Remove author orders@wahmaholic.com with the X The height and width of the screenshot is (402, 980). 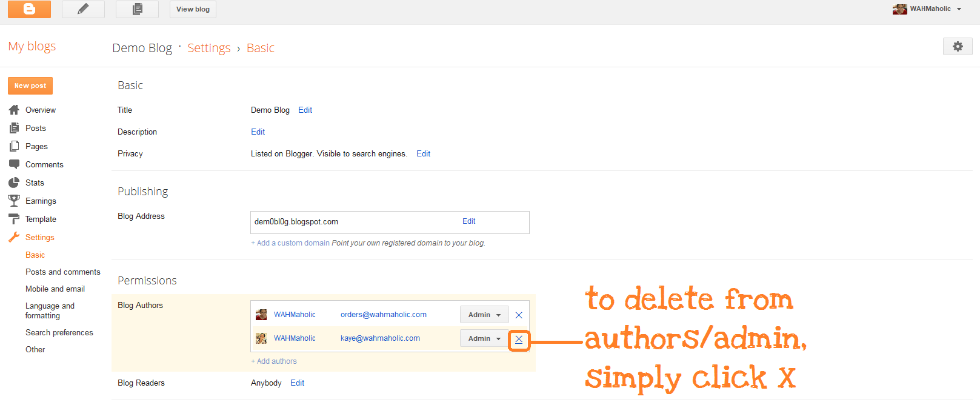(519, 315)
